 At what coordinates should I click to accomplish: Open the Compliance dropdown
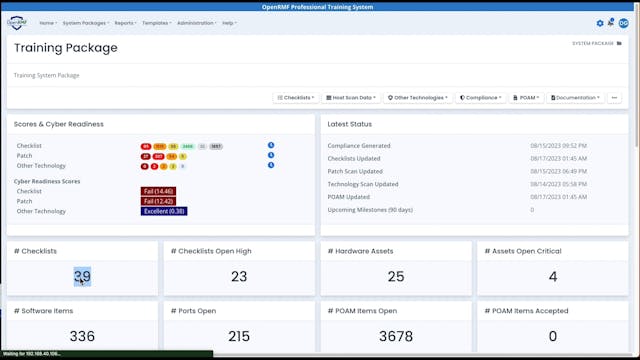tap(480, 98)
